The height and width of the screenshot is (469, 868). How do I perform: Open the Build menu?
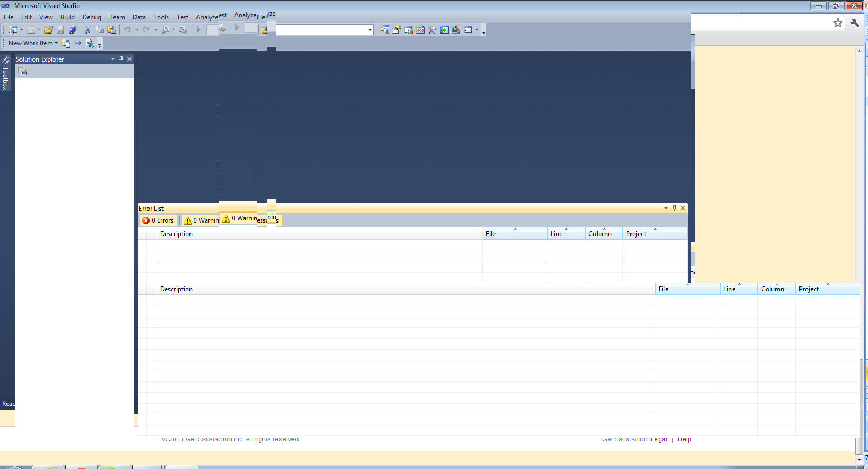click(67, 17)
